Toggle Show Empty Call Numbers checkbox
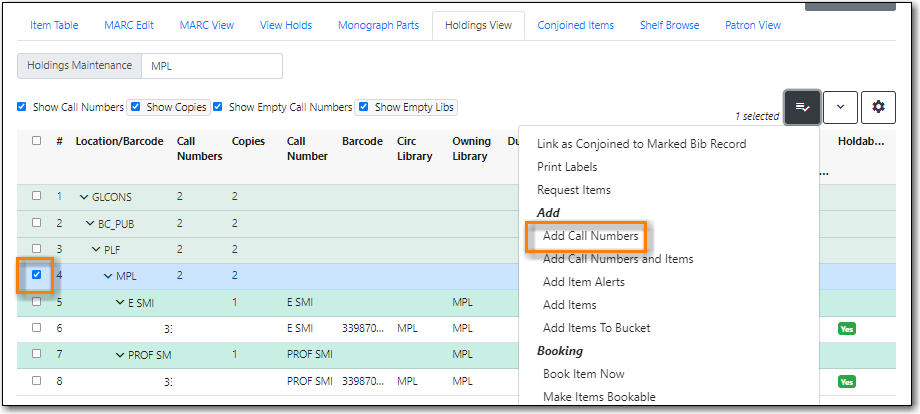Screen dimensions: 920x414 pyautogui.click(x=218, y=107)
